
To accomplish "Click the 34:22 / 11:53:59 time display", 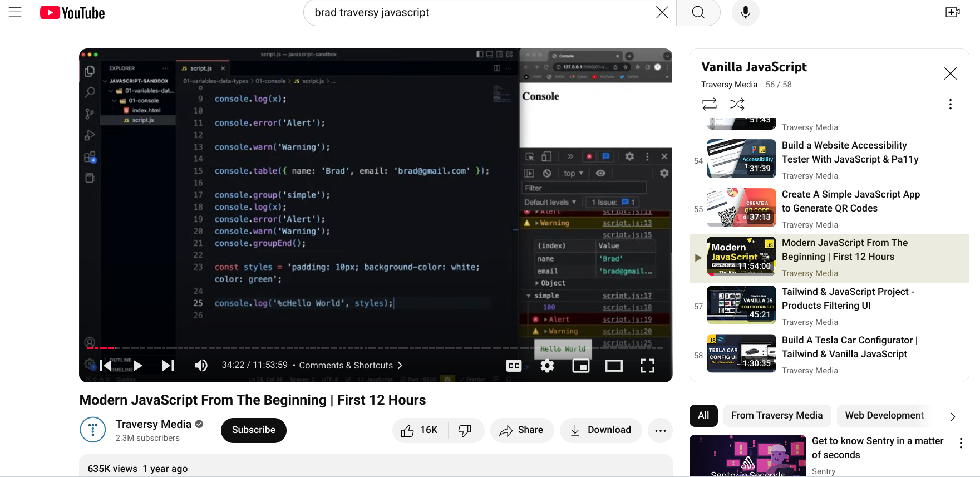I will [x=255, y=365].
